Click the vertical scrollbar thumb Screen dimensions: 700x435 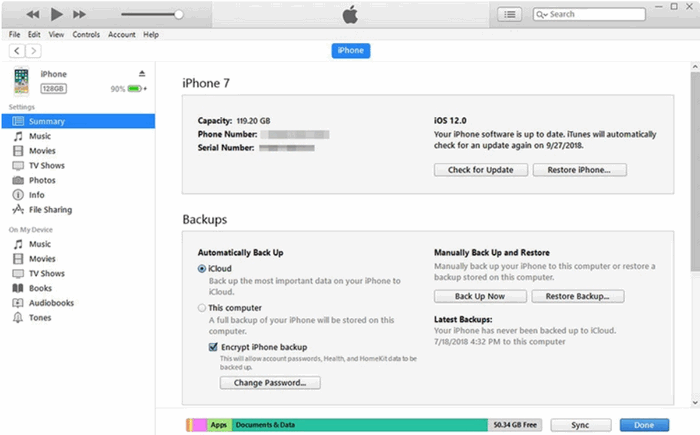coord(695,171)
